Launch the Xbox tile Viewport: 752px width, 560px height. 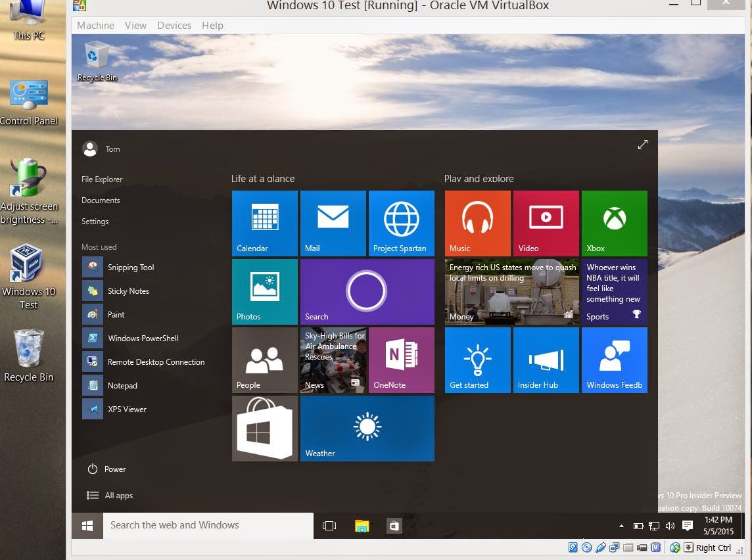point(615,223)
